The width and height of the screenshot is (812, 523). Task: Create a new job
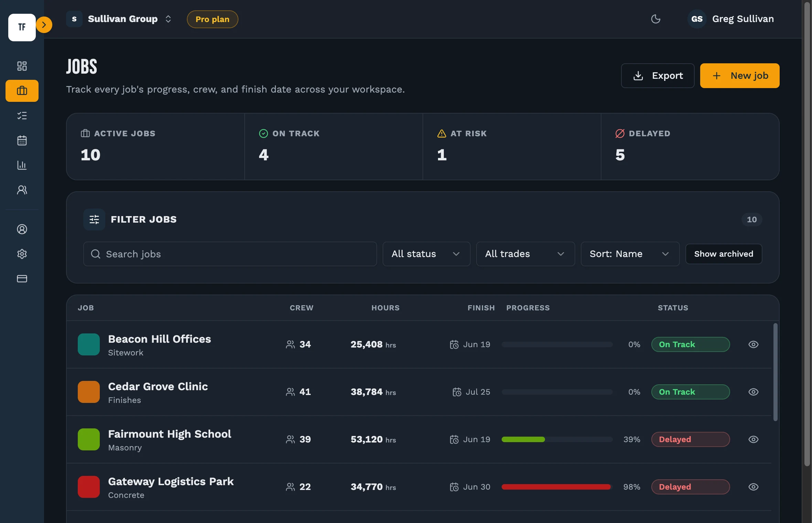[740, 76]
